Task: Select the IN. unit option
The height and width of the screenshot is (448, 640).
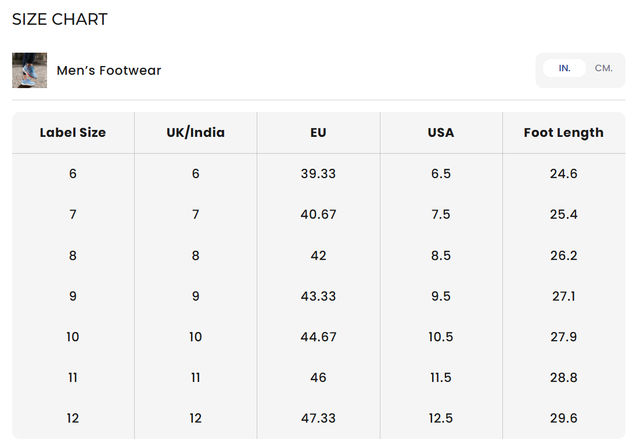Action: [x=564, y=68]
